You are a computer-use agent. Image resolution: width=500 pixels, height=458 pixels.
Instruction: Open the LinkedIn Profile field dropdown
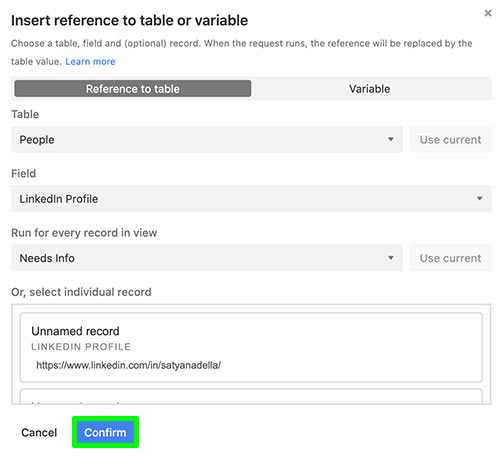point(251,199)
